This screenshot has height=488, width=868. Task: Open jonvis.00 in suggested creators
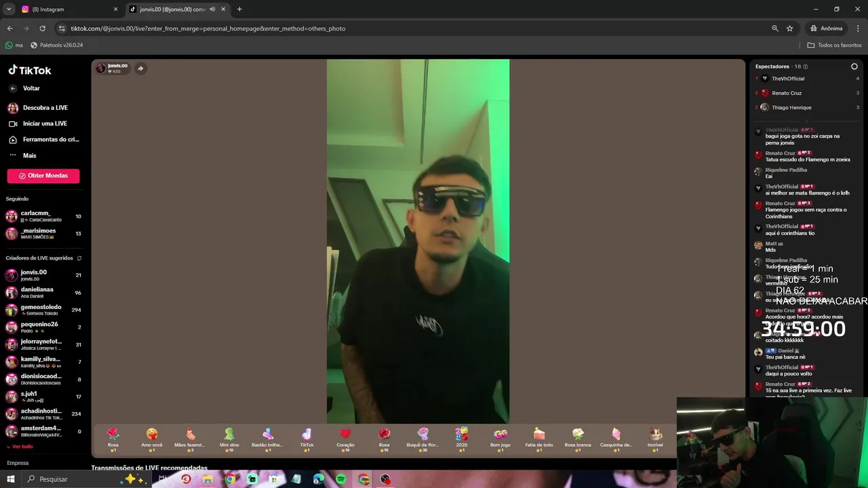[43, 275]
